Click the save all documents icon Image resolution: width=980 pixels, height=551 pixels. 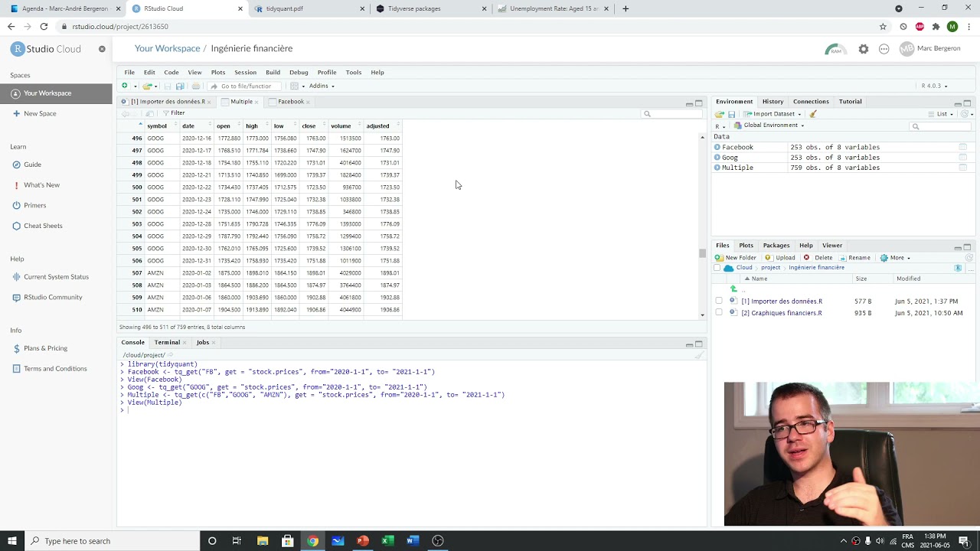click(180, 86)
